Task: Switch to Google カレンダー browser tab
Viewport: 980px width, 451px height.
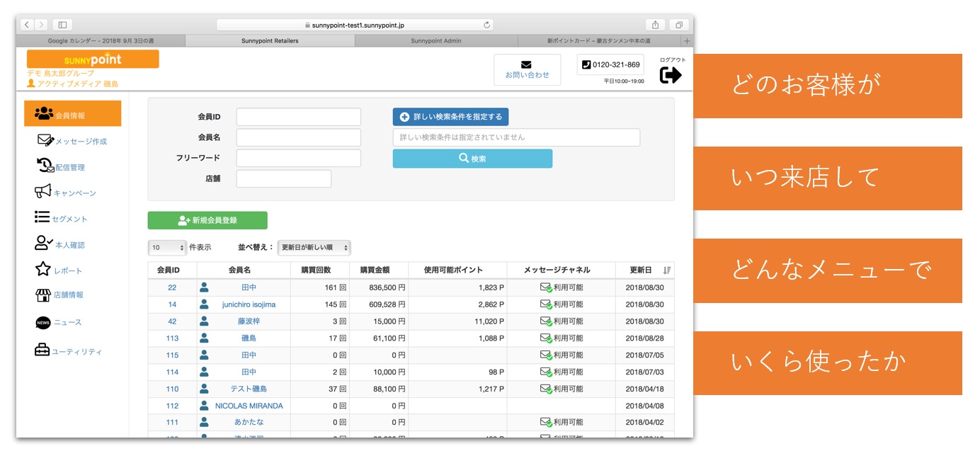Action: click(x=101, y=41)
